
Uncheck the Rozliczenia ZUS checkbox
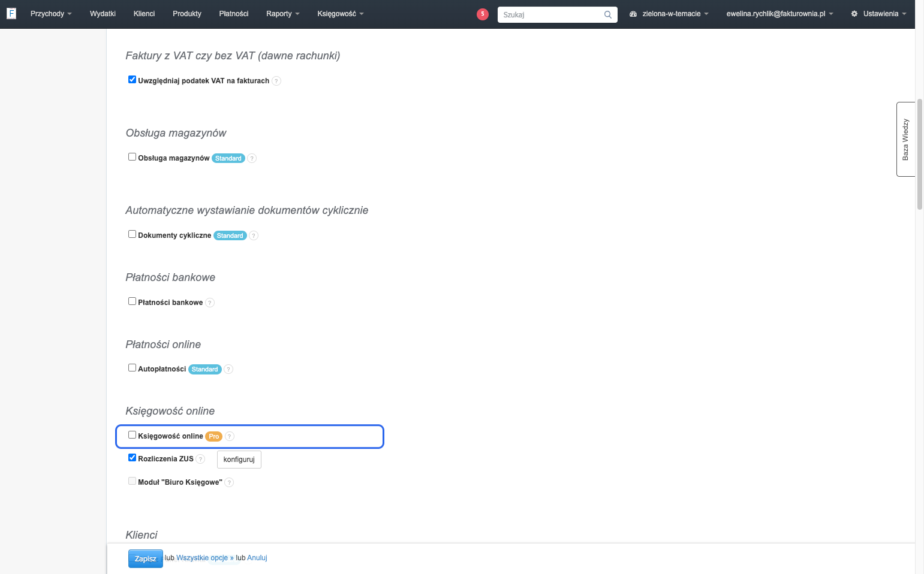pos(133,458)
